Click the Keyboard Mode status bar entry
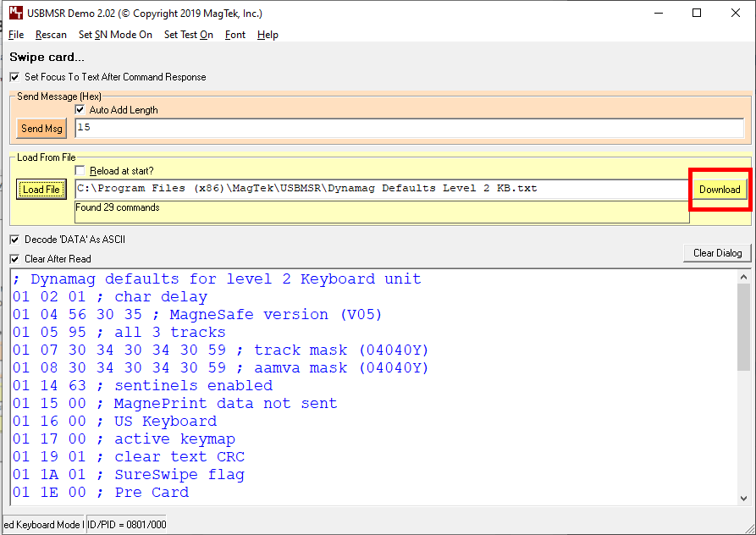Image resolution: width=756 pixels, height=535 pixels. (44, 524)
